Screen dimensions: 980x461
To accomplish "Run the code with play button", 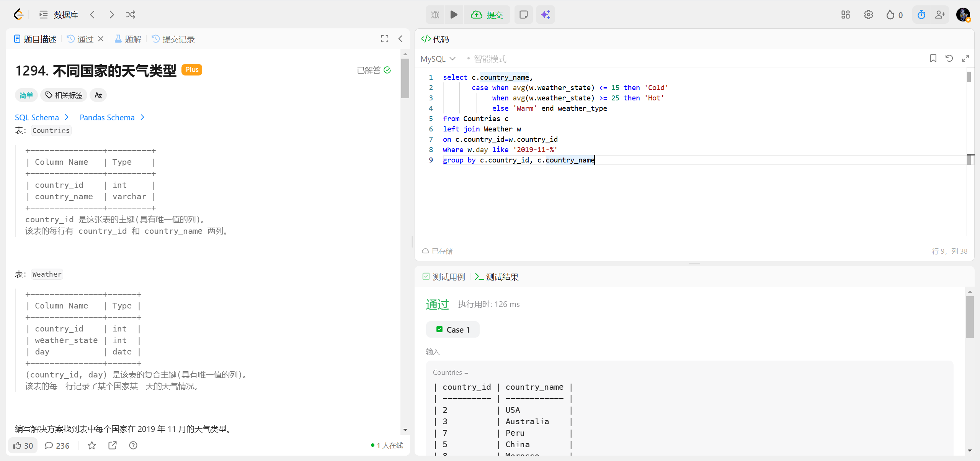I will 454,15.
